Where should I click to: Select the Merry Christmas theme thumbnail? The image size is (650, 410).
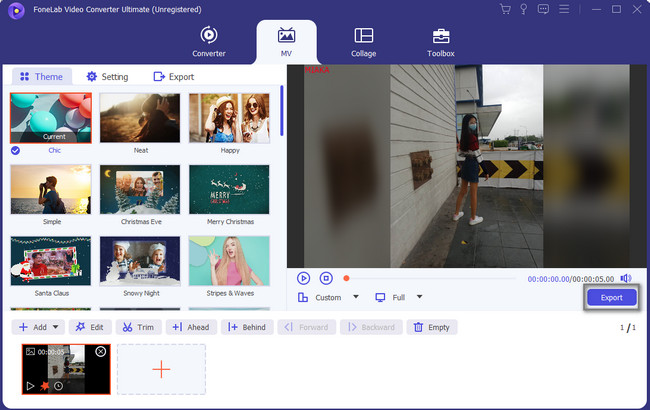(x=229, y=189)
